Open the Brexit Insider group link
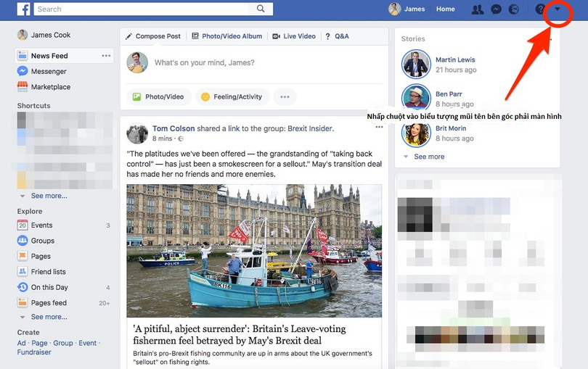The width and height of the screenshot is (588, 369). tap(310, 128)
